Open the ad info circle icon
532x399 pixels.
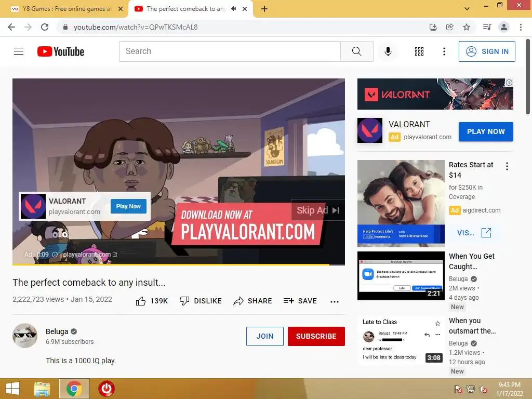55,255
